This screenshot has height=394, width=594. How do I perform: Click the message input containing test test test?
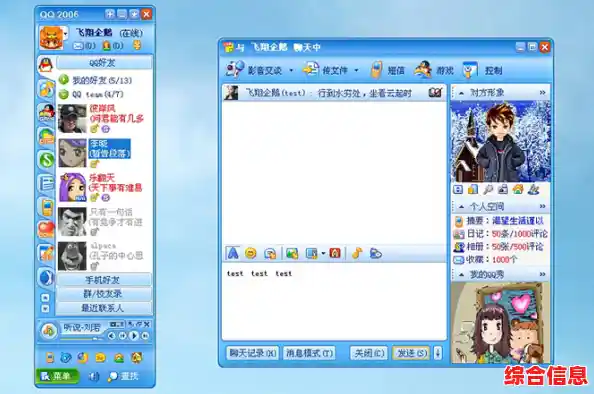coord(334,301)
